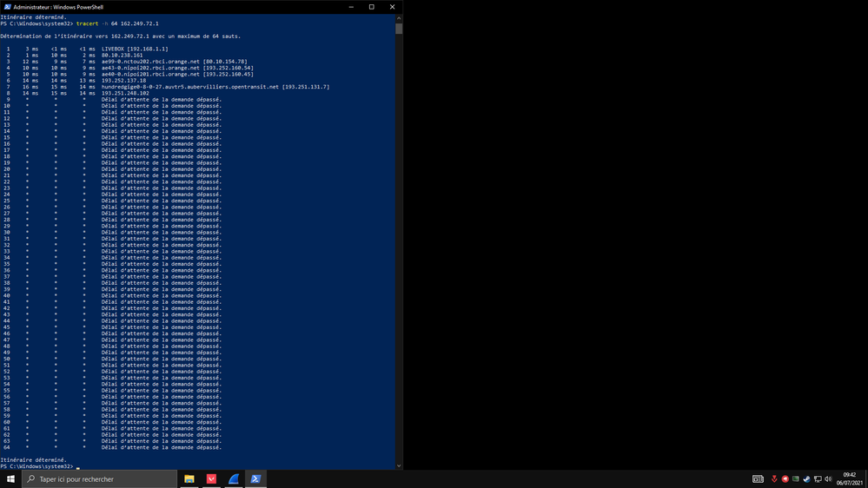This screenshot has height=488, width=868.
Task: Click 'ae99-0.nctou202.rbci.orange.net' hop text
Action: point(150,62)
